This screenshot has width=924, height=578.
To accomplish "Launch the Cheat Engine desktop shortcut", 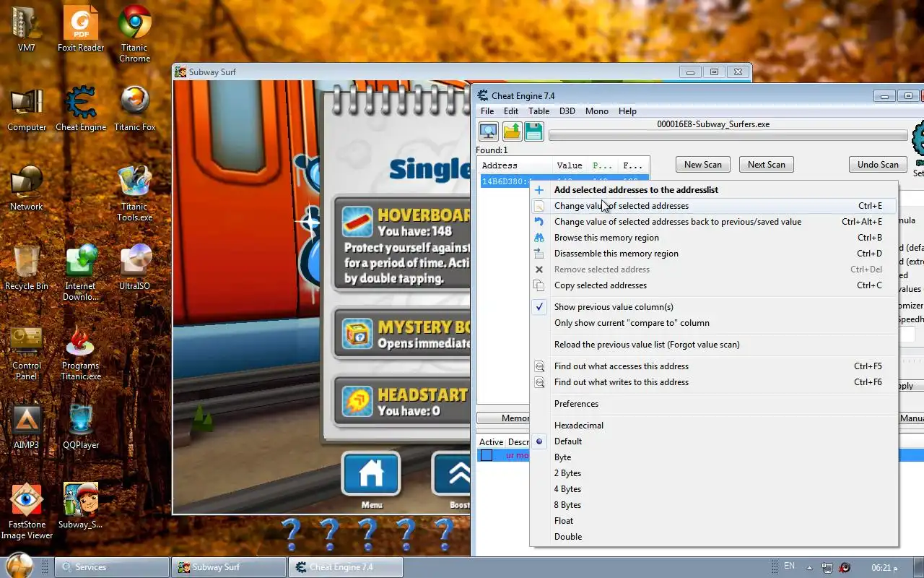I will click(x=81, y=109).
